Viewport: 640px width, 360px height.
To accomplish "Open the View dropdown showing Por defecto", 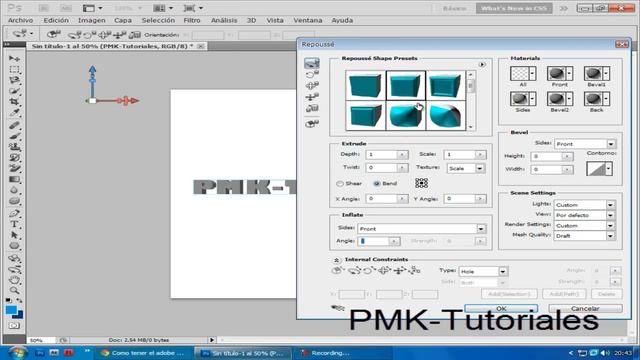I will click(584, 215).
